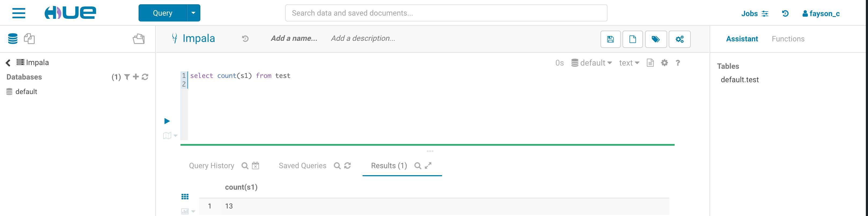
Task: Open the tags icon button
Action: (x=655, y=39)
